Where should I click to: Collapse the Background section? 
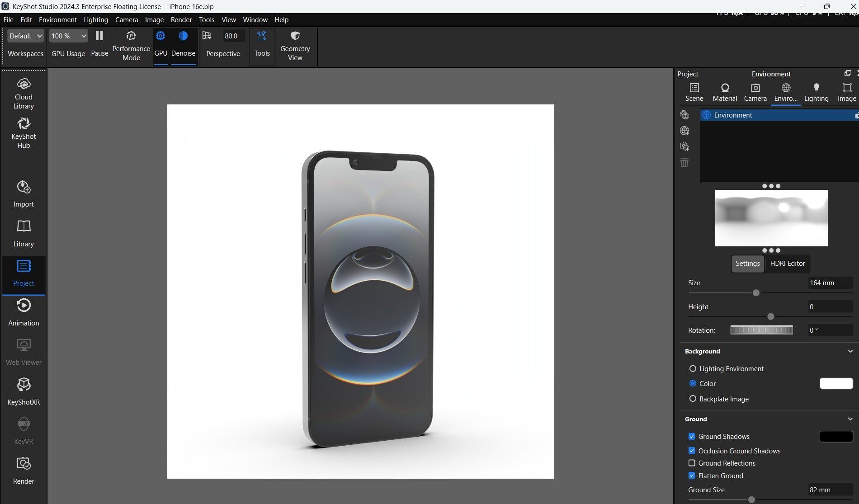click(850, 351)
